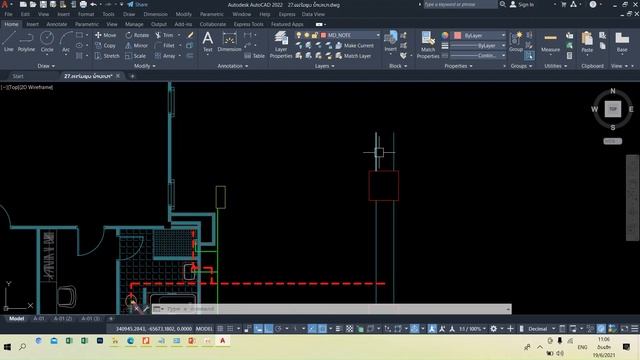Click the red layer color swatch
The image size is (640, 360).
(324, 35)
